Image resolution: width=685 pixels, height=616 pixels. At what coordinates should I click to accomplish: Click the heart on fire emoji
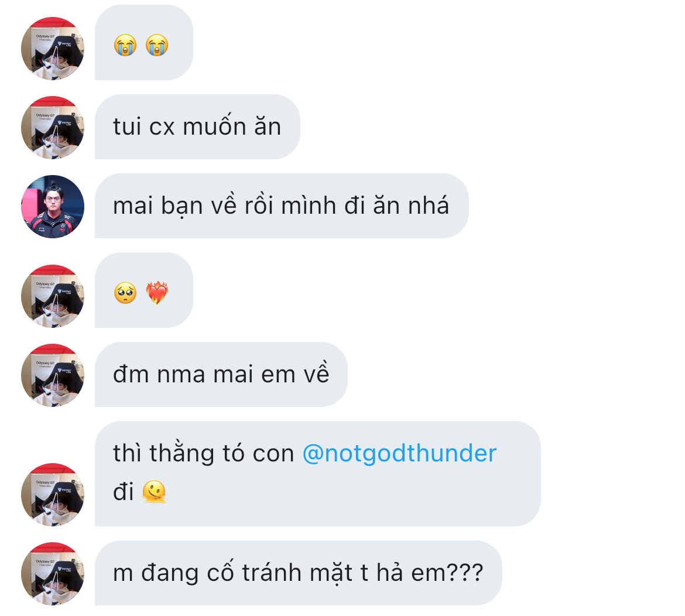157,293
